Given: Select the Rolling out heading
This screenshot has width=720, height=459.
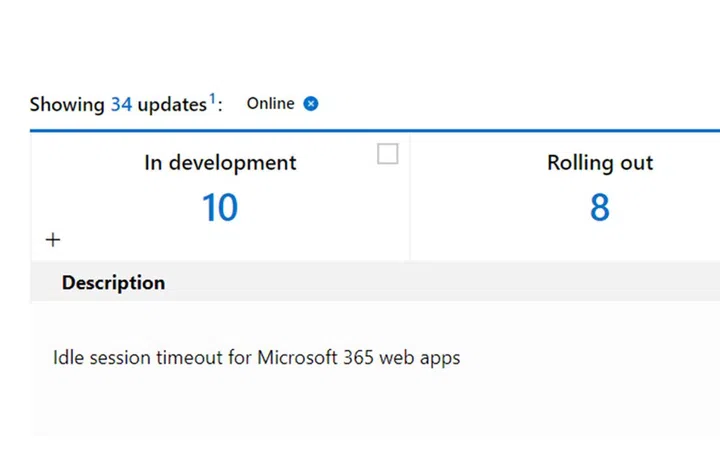Looking at the screenshot, I should tap(599, 162).
